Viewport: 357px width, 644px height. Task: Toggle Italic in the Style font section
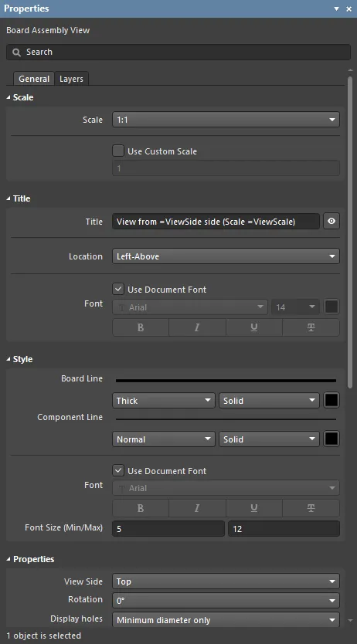(197, 508)
